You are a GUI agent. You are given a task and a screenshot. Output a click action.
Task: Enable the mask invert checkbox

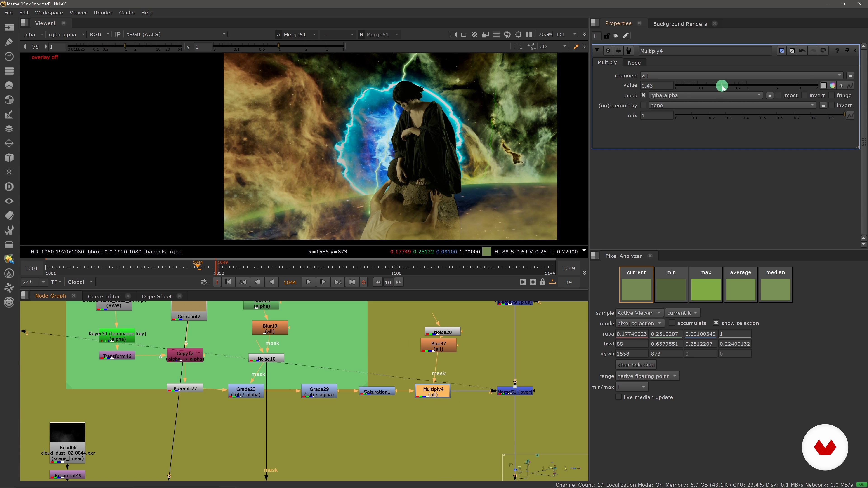click(x=804, y=95)
